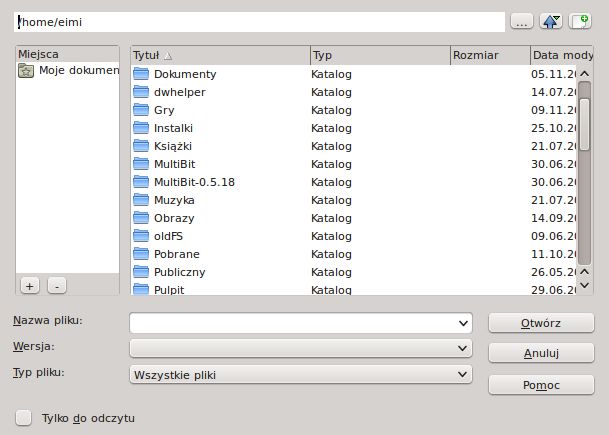Click the /home/eimi path field

pos(259,22)
